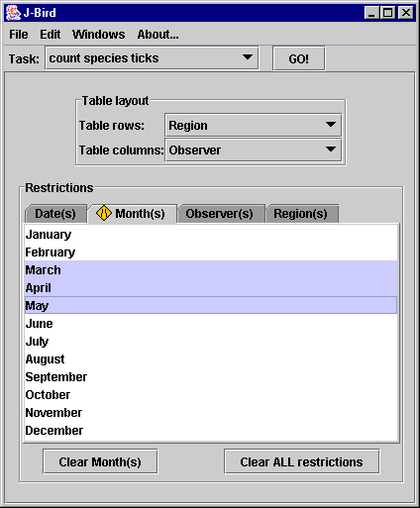This screenshot has width=420, height=508.
Task: Switch to the Date(s) tab
Action: (55, 214)
